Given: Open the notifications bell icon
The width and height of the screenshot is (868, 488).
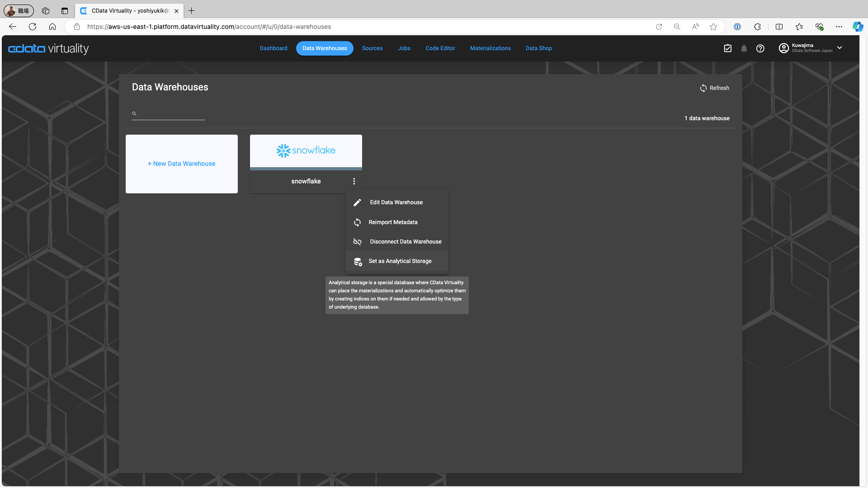Looking at the screenshot, I should point(744,48).
